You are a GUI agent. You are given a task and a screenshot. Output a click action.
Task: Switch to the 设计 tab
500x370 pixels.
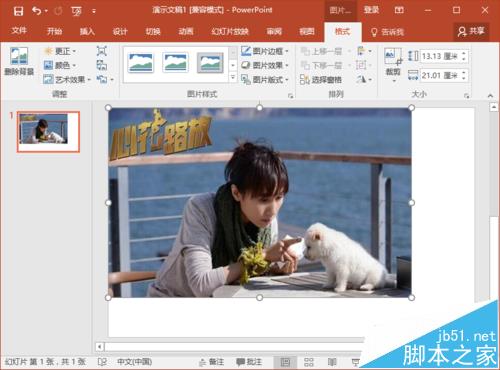coord(120,32)
